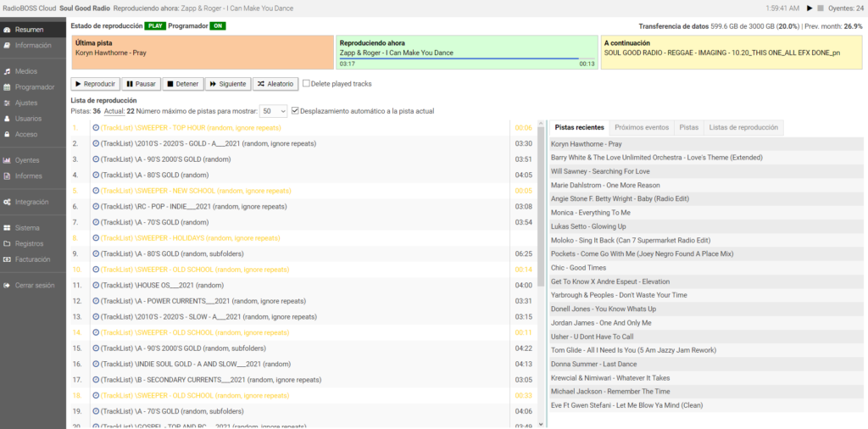868x429 pixels.
Task: Open Facturación in the sidebar
Action: (32, 259)
